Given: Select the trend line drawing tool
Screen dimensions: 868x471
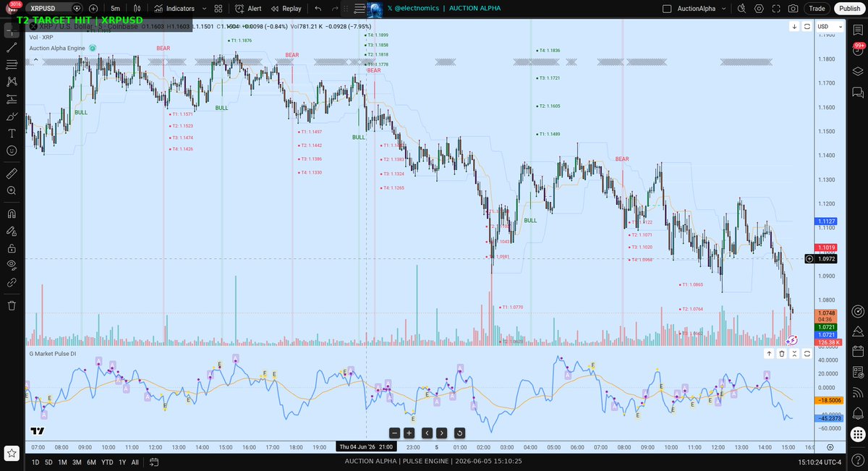Looking at the screenshot, I should pos(12,47).
